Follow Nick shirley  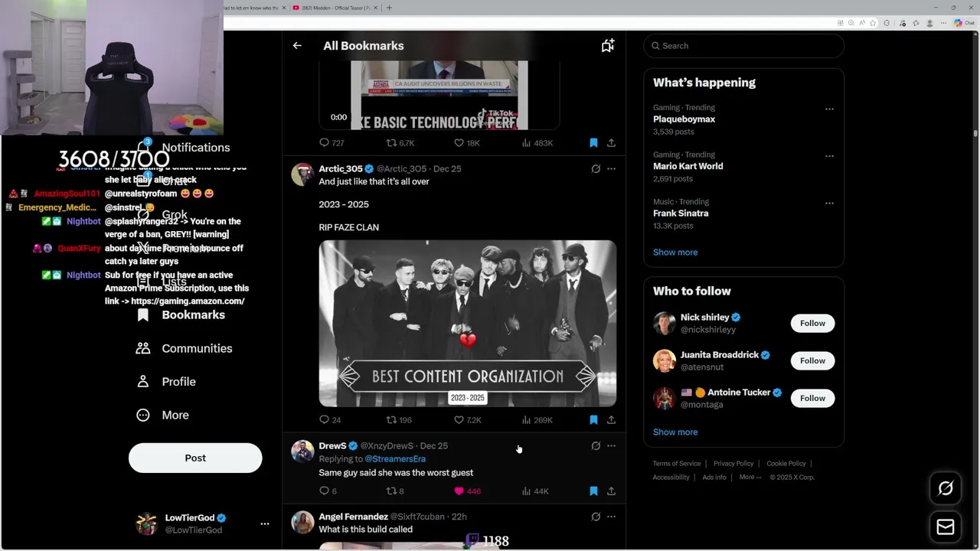(x=812, y=323)
